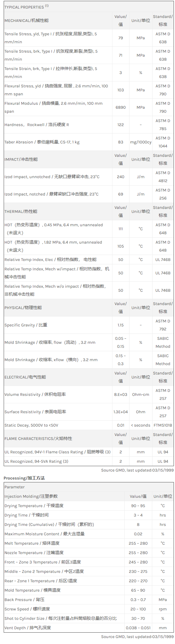This screenshot has height=644, width=175.
Task: Select the ELECTRICAL/电气性能 section header
Action: (x=25, y=377)
